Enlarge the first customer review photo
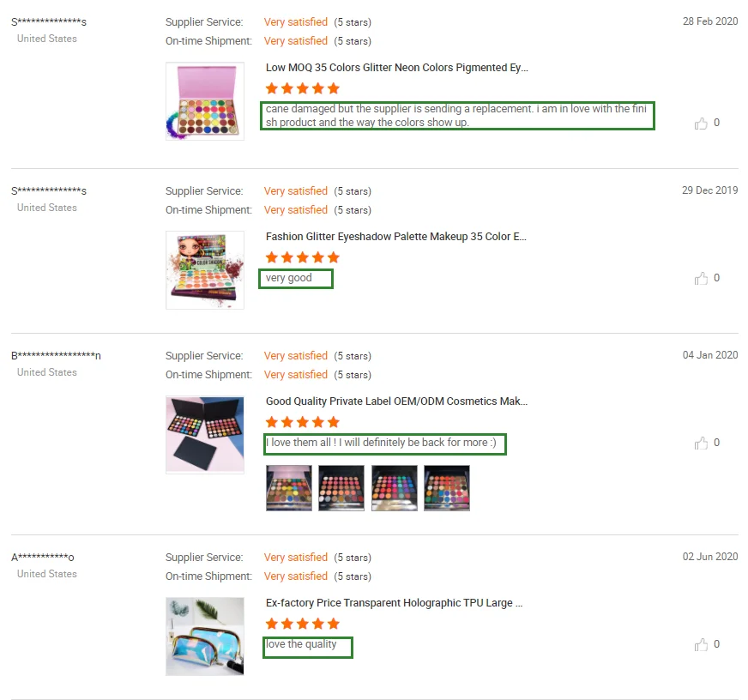 (289, 488)
